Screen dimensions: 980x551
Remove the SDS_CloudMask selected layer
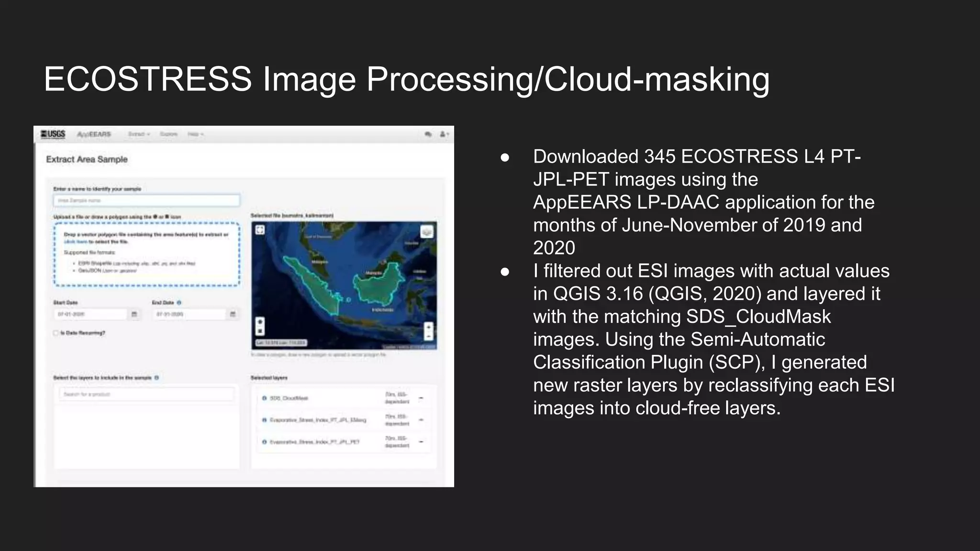421,398
